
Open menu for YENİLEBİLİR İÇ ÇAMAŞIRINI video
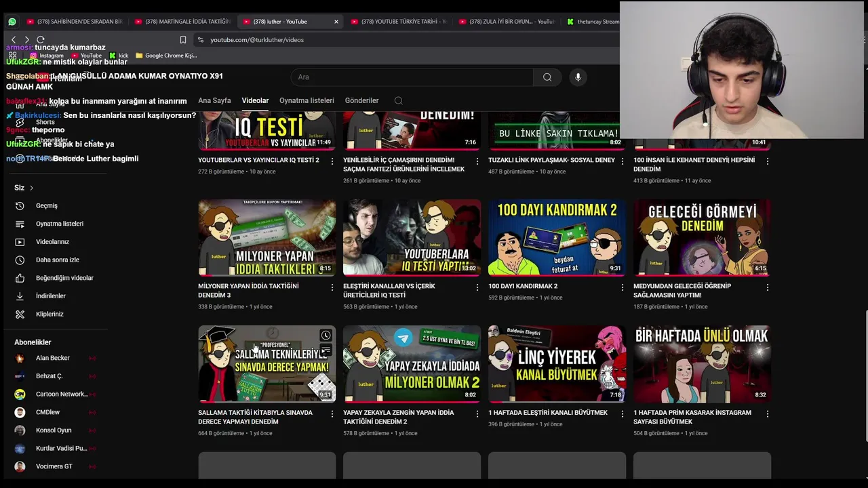tap(477, 161)
